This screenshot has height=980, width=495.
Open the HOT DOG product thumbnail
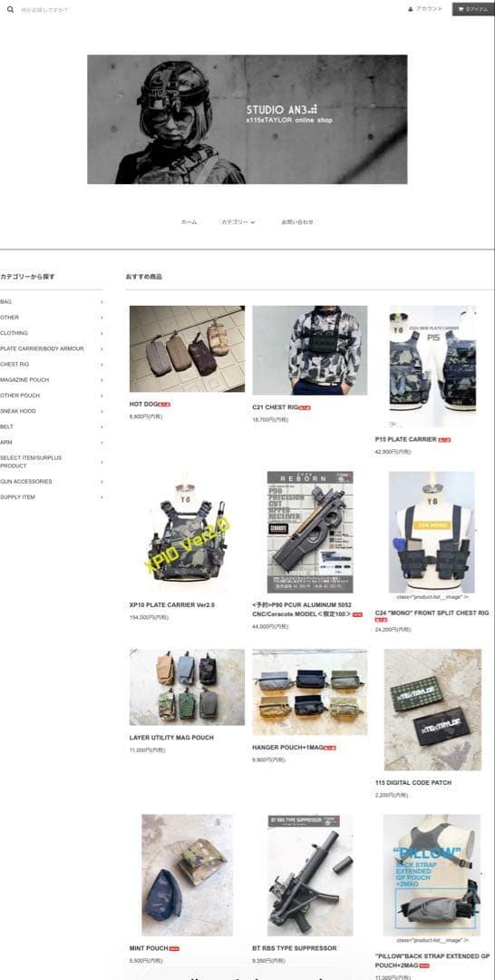(188, 348)
